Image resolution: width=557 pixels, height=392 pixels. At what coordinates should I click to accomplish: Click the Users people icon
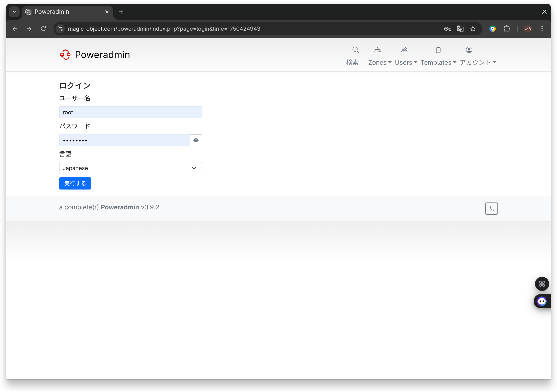click(x=404, y=50)
